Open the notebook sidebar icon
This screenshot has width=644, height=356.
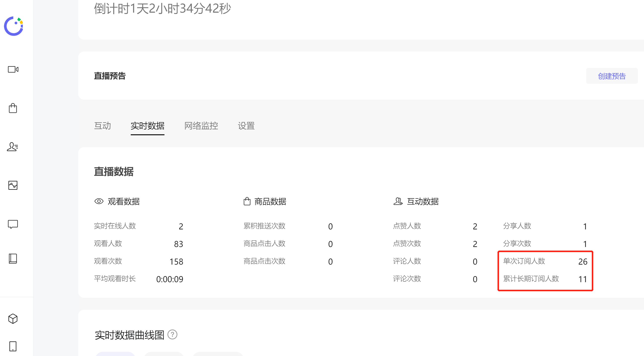[x=13, y=259]
